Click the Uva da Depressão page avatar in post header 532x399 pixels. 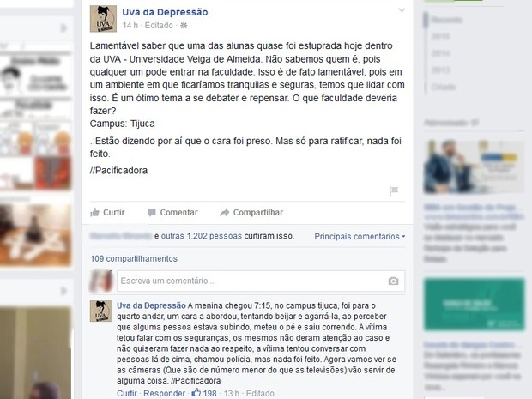tap(103, 19)
